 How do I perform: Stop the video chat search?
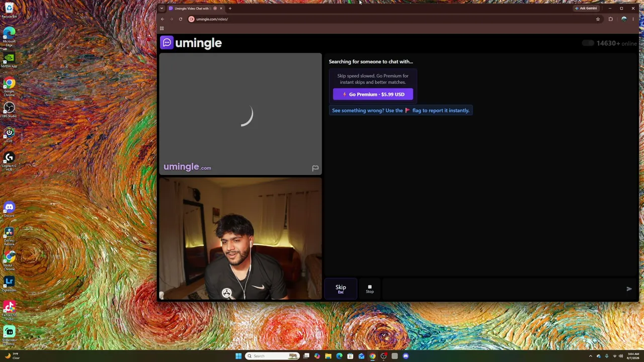(370, 289)
